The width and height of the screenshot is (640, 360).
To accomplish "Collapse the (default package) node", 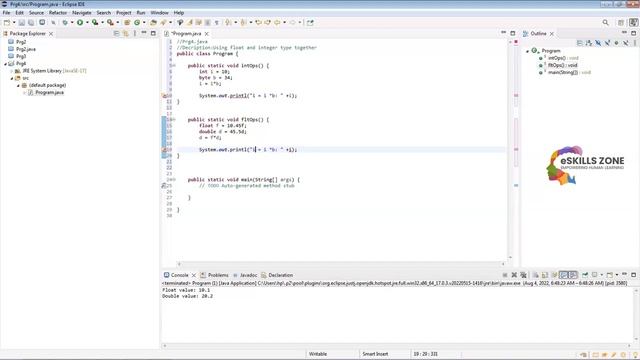I will [18, 85].
